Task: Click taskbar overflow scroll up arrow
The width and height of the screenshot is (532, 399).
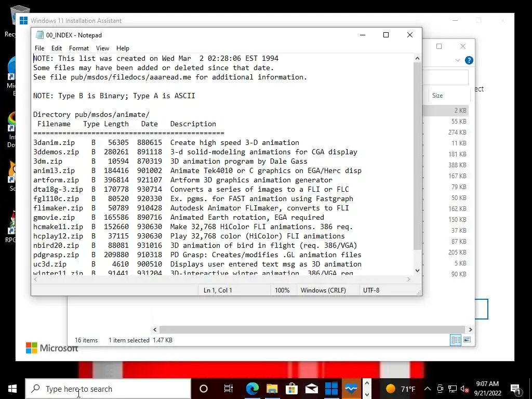Action: (367, 383)
